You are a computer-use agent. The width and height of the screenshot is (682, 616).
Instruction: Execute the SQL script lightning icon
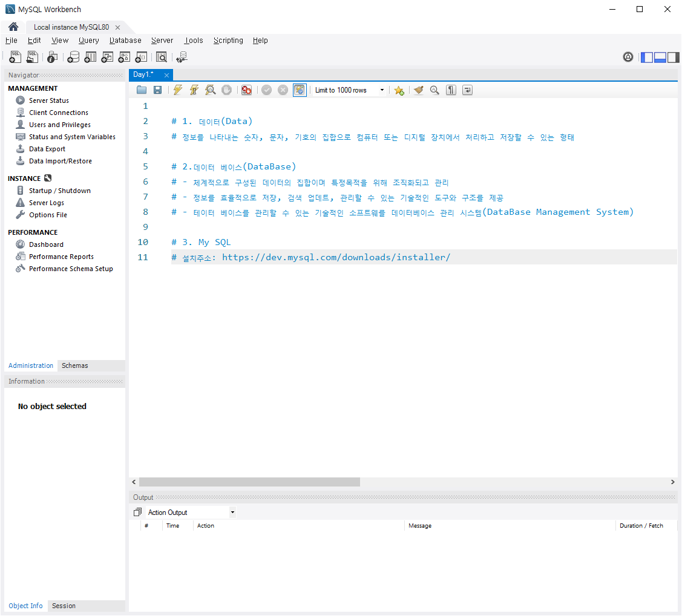[x=177, y=90]
